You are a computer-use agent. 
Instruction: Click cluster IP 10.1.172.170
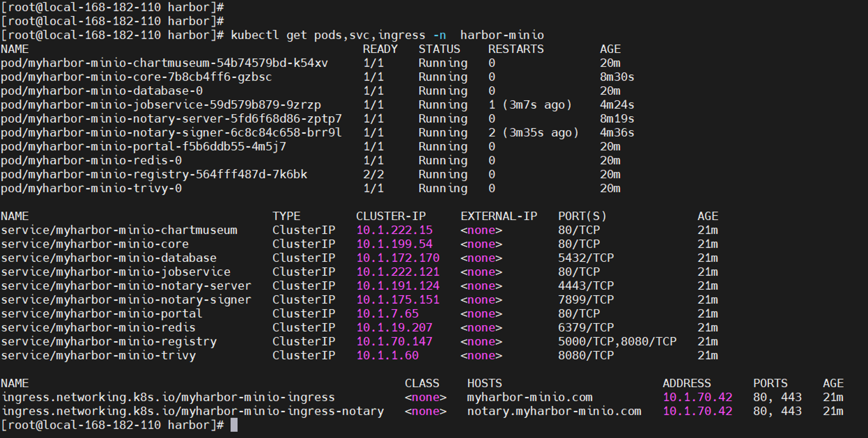tap(398, 258)
